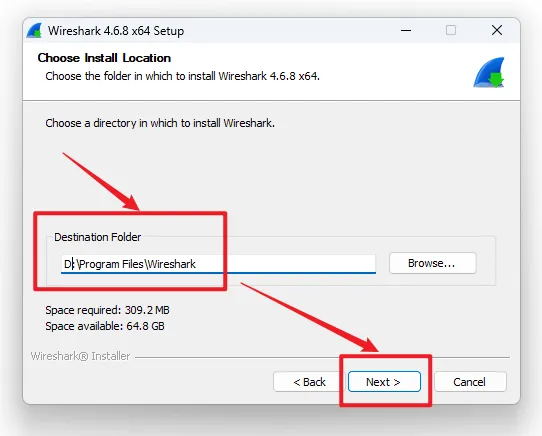Minimize the Wireshark Setup window
Image resolution: width=542 pixels, height=436 pixels.
406,30
